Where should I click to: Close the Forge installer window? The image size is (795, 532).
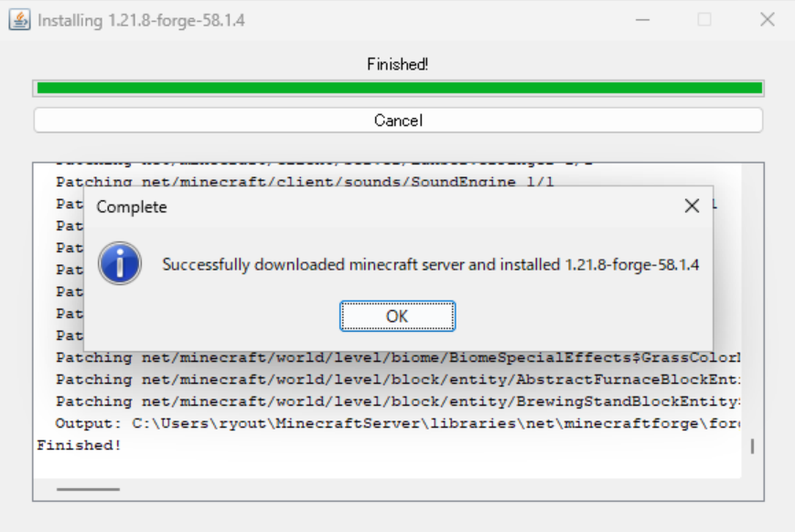(x=767, y=19)
